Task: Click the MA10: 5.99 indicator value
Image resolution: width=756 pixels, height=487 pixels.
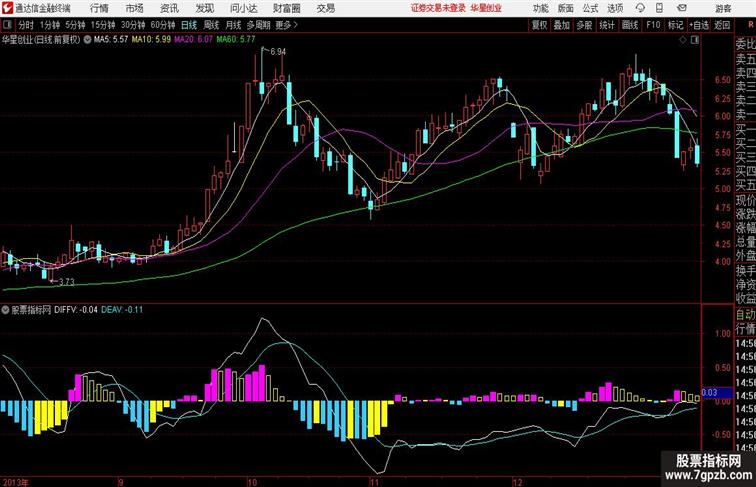Action: pyautogui.click(x=151, y=40)
